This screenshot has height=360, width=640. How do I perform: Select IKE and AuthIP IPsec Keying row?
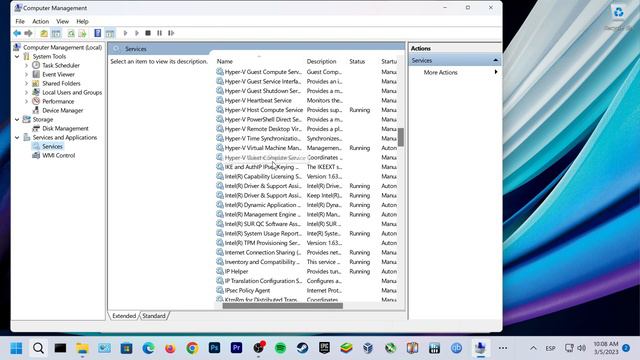(306, 167)
